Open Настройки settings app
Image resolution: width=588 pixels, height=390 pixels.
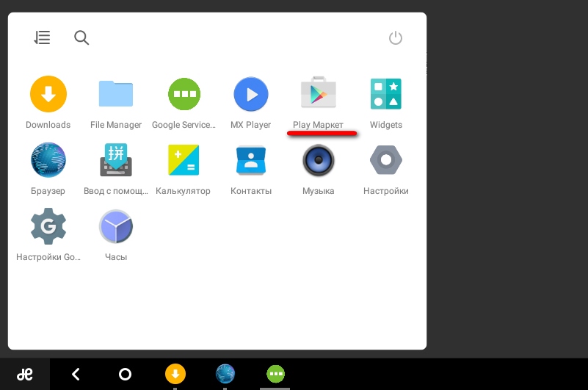coord(386,160)
